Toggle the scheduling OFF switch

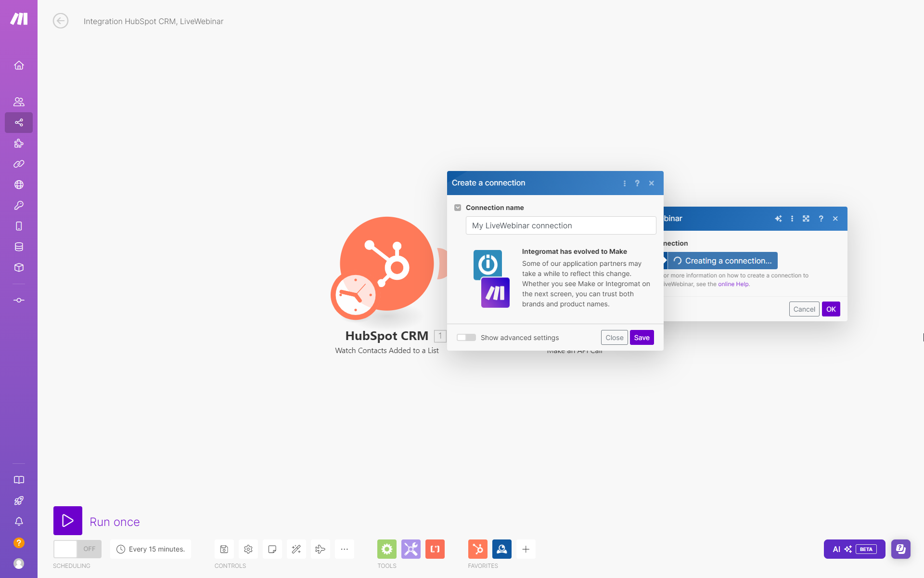tap(77, 549)
